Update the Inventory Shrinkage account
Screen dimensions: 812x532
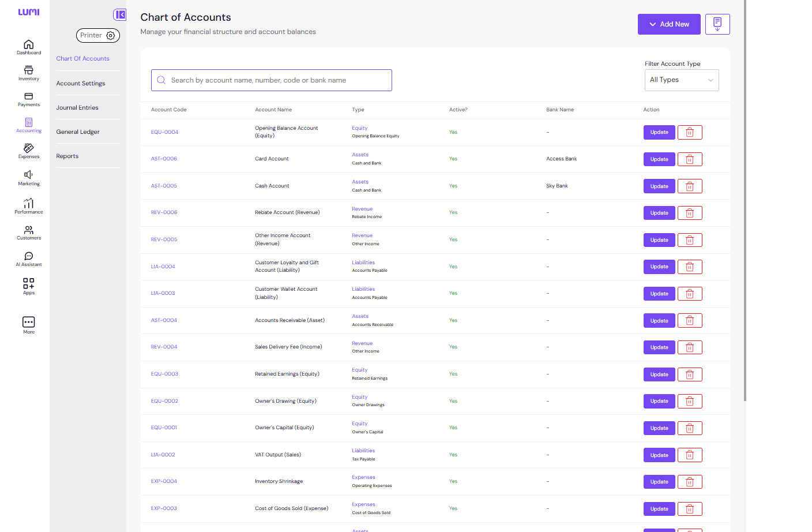click(x=659, y=482)
